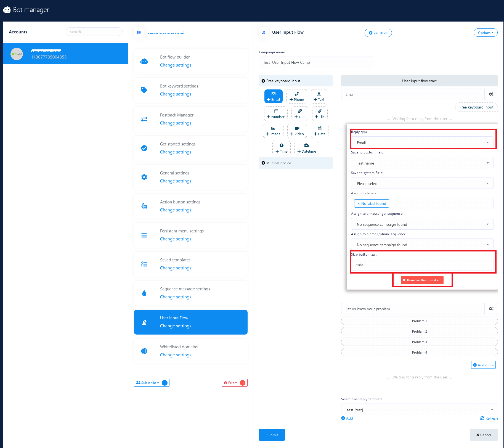Add a URL input question
The height and width of the screenshot is (448, 504).
click(x=299, y=114)
